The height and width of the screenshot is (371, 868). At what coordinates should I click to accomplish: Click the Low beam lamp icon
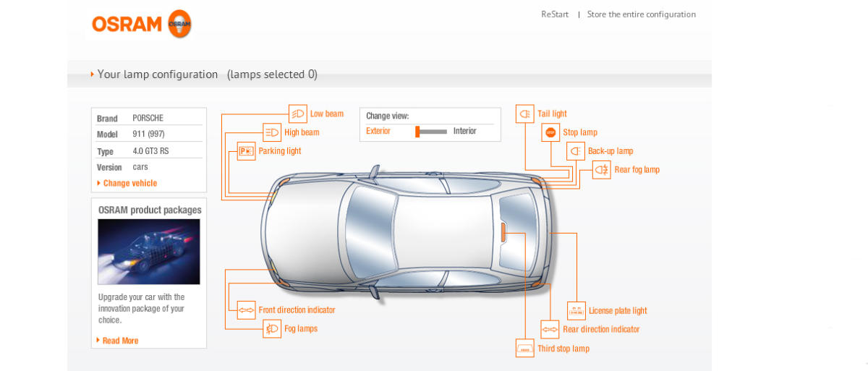(x=298, y=114)
